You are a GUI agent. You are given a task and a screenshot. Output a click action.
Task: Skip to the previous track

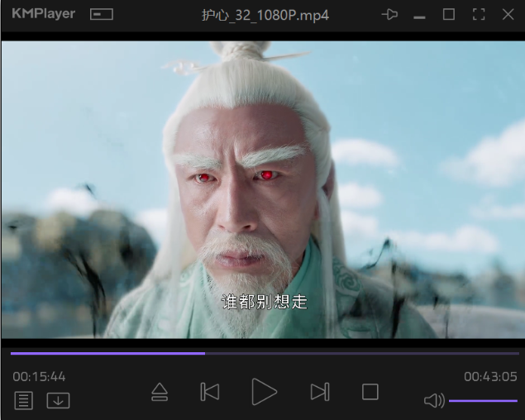210,392
